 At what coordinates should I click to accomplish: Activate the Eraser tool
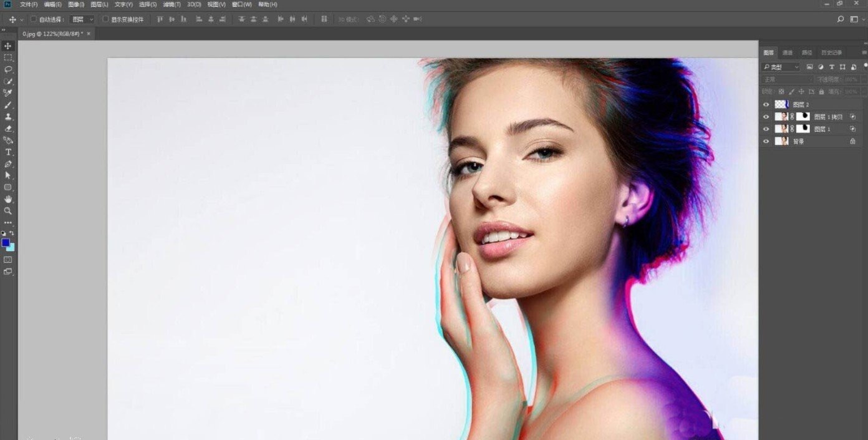pyautogui.click(x=8, y=129)
